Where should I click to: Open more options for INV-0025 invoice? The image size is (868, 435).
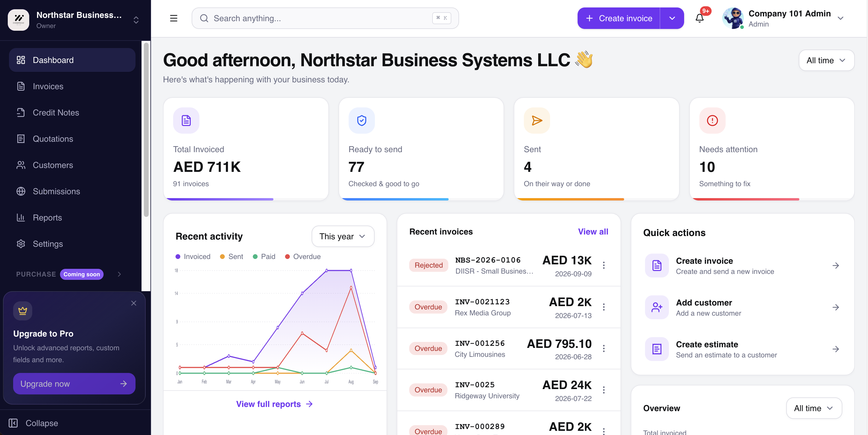[604, 390]
